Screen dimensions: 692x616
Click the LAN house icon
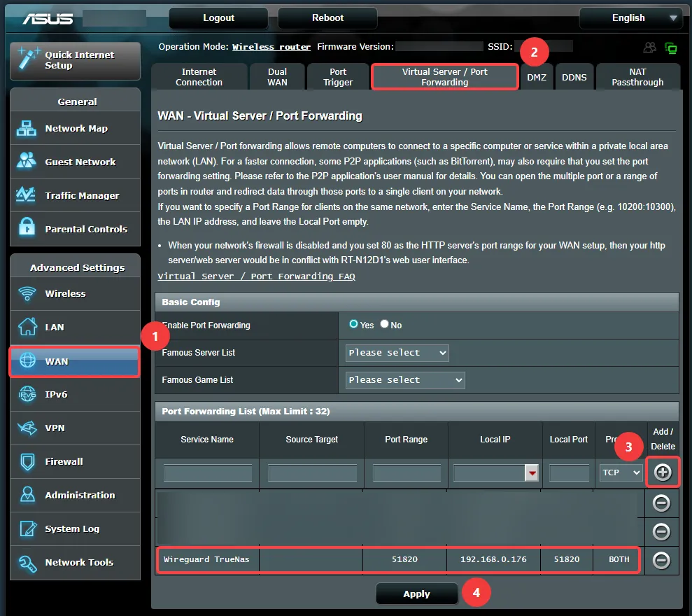[x=27, y=327]
